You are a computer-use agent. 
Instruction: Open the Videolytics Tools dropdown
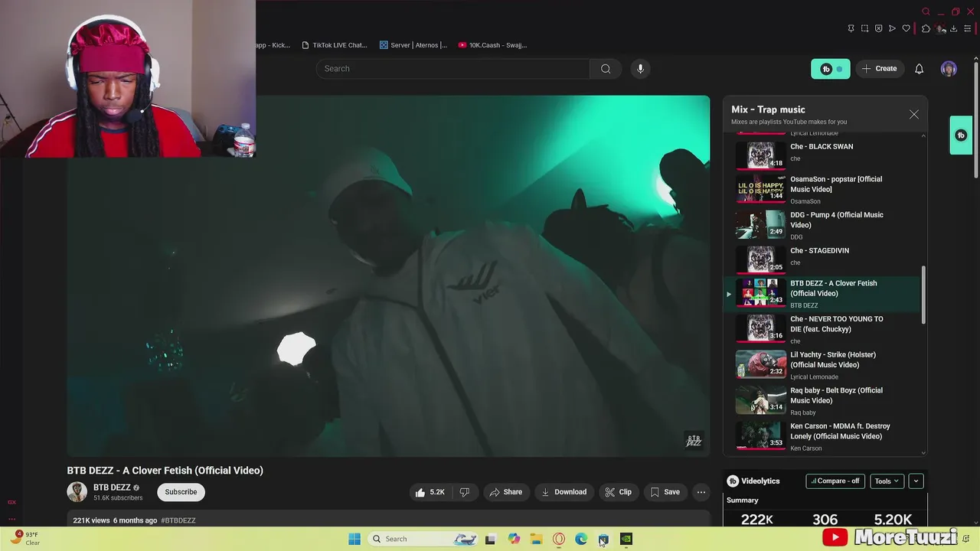coord(887,481)
